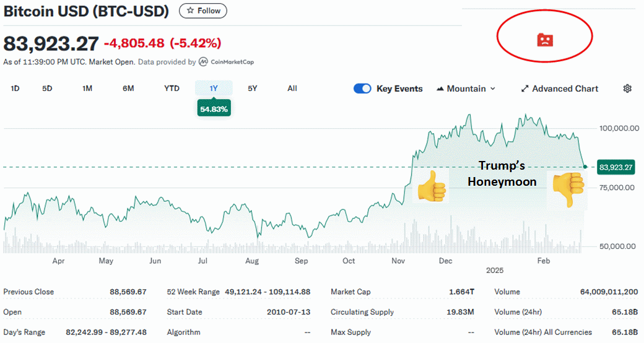Click the Volume (24hr) All Currencies label

point(543,332)
